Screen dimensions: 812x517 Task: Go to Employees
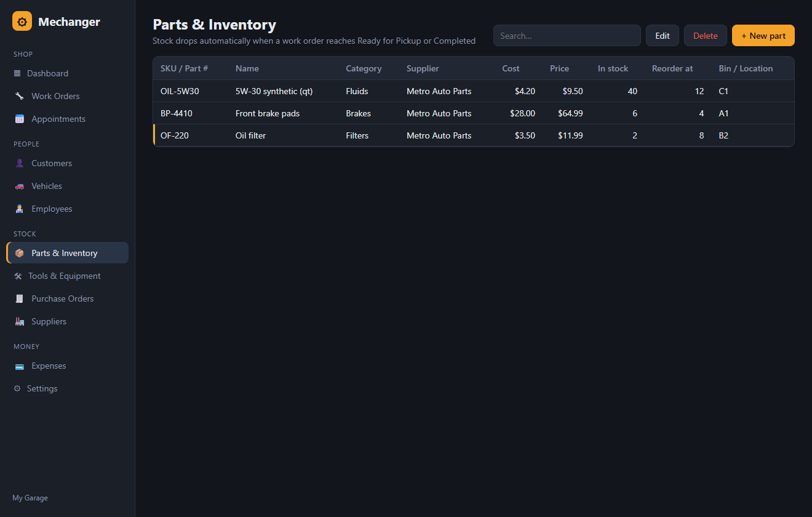[x=68, y=209]
